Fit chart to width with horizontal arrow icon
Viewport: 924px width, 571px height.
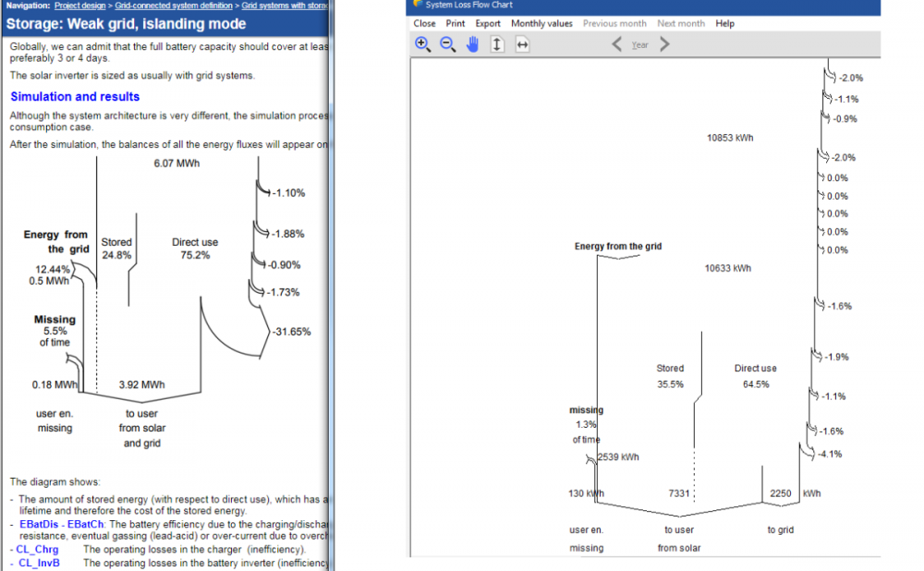522,44
